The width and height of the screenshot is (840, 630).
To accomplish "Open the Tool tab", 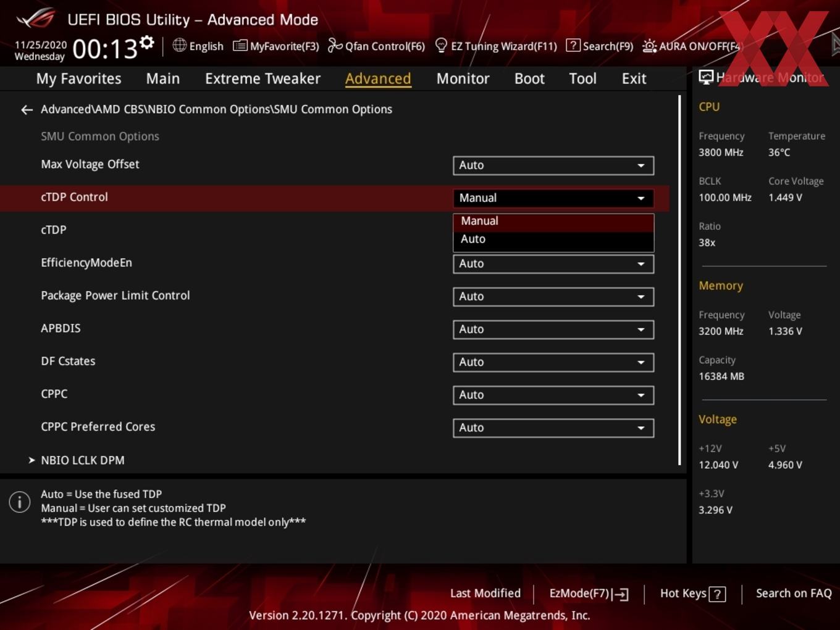I will click(582, 78).
